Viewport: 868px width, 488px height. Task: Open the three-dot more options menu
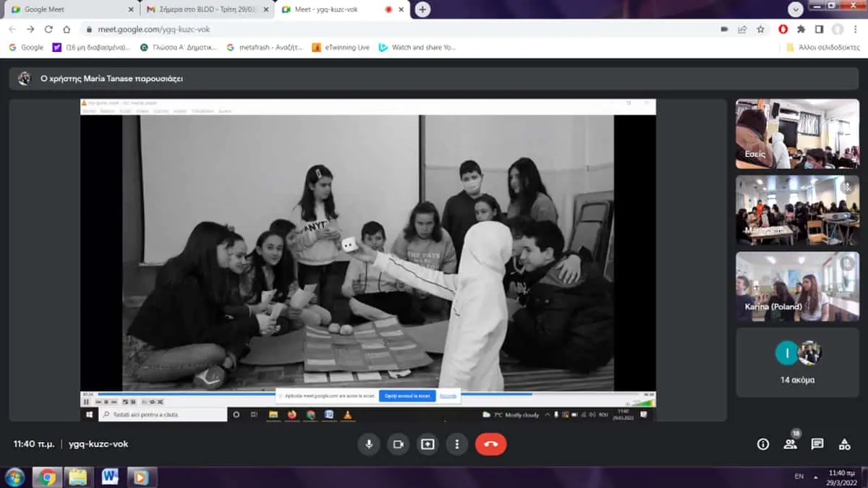[x=456, y=445]
